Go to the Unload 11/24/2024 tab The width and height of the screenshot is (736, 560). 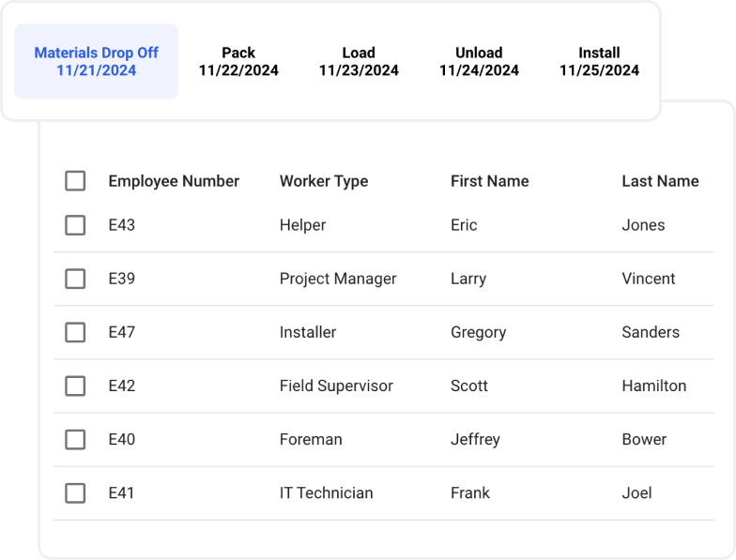479,62
